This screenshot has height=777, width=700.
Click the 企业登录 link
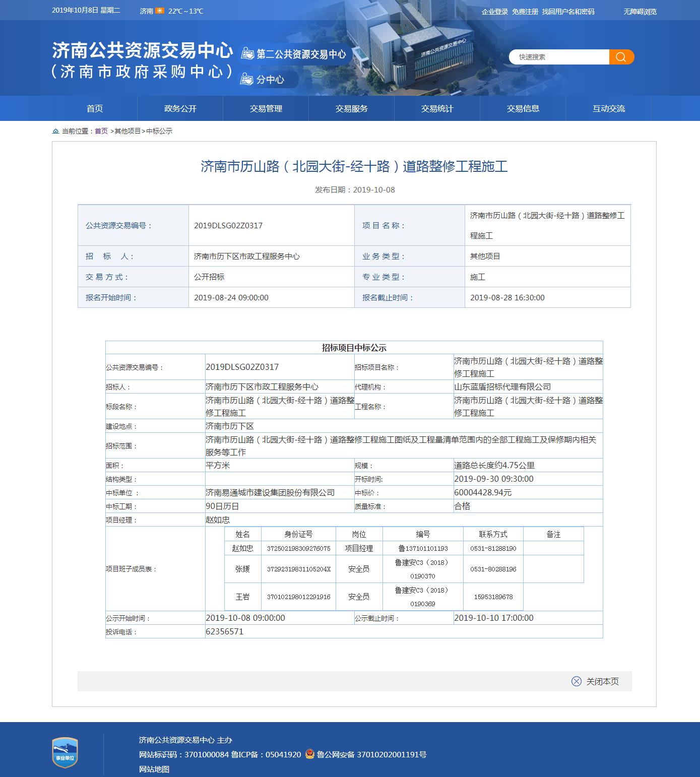click(x=495, y=12)
